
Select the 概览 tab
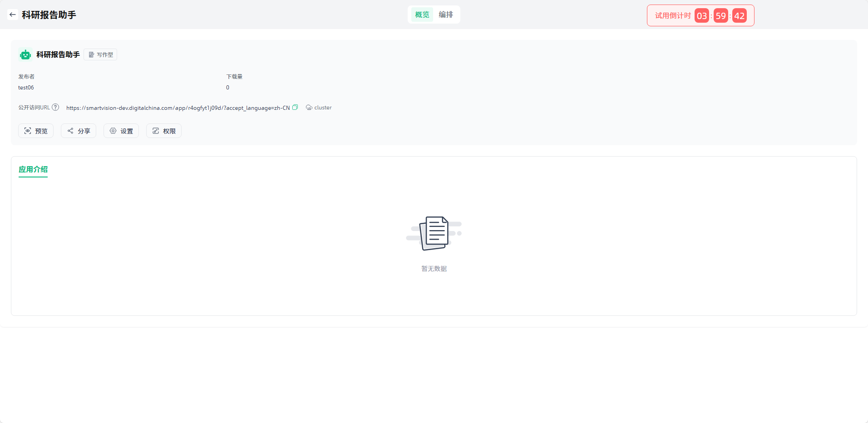click(422, 15)
